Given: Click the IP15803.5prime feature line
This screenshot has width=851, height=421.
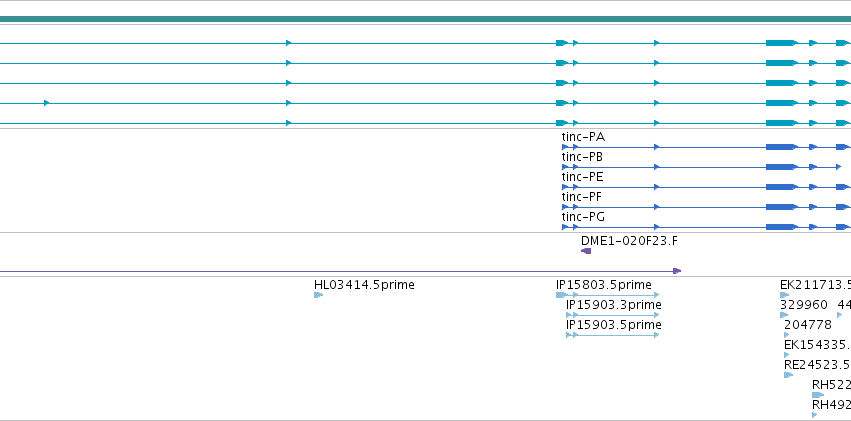Looking at the screenshot, I should 607,295.
